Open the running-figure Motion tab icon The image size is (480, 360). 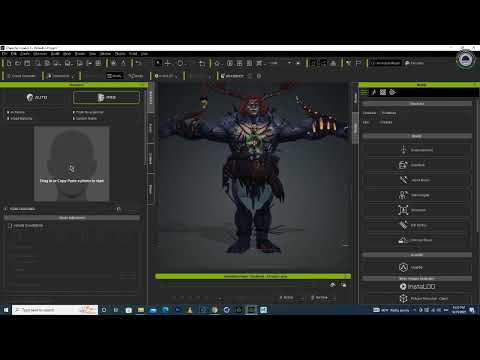tap(374, 92)
